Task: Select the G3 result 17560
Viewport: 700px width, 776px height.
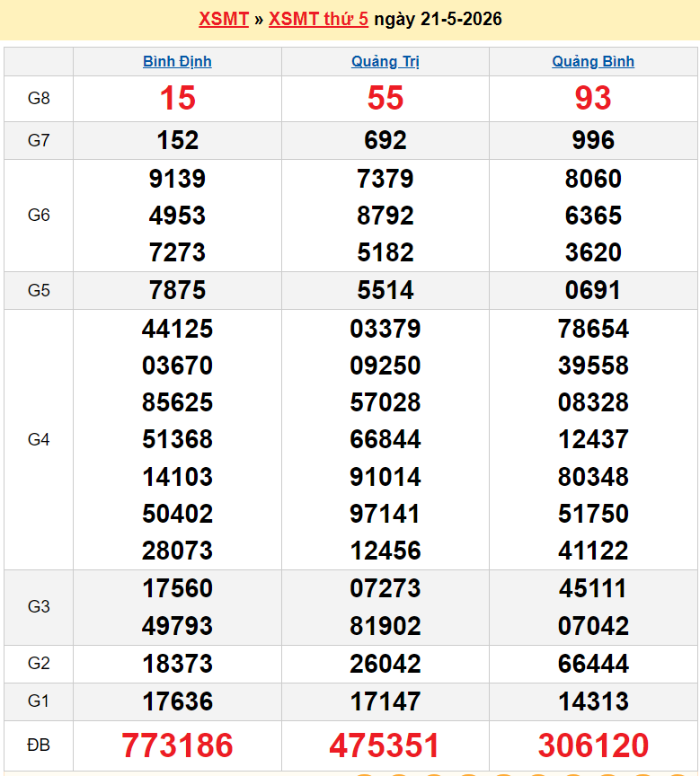Action: tap(177, 589)
